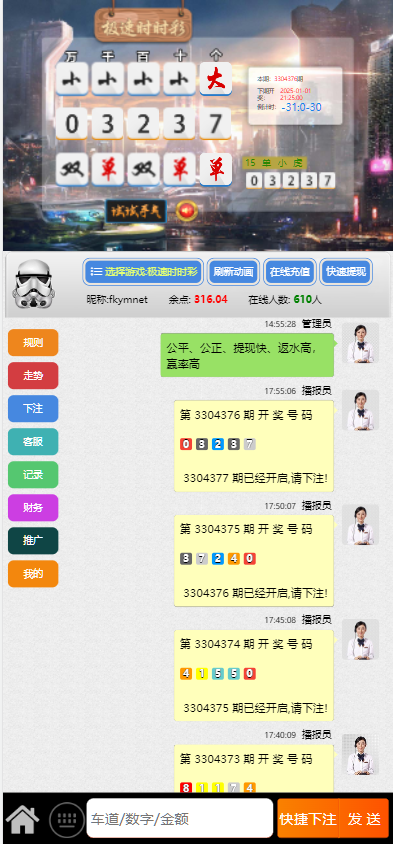
Task: Click the red 大 tile in 个 column
Action: (216, 79)
